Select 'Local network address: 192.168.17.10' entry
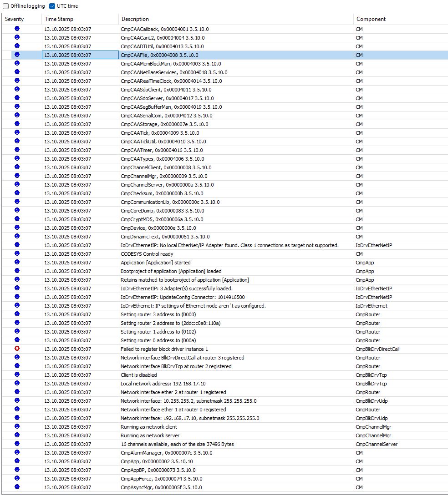 163,384
